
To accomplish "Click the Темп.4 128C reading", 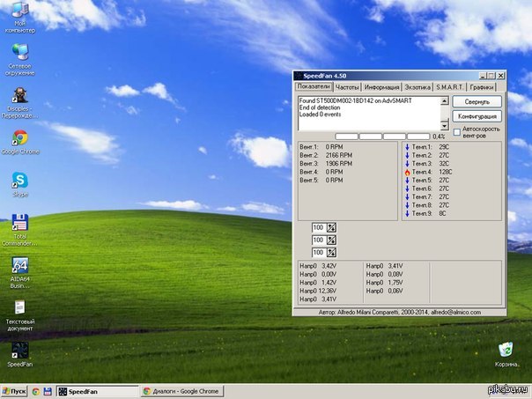I will tap(432, 173).
